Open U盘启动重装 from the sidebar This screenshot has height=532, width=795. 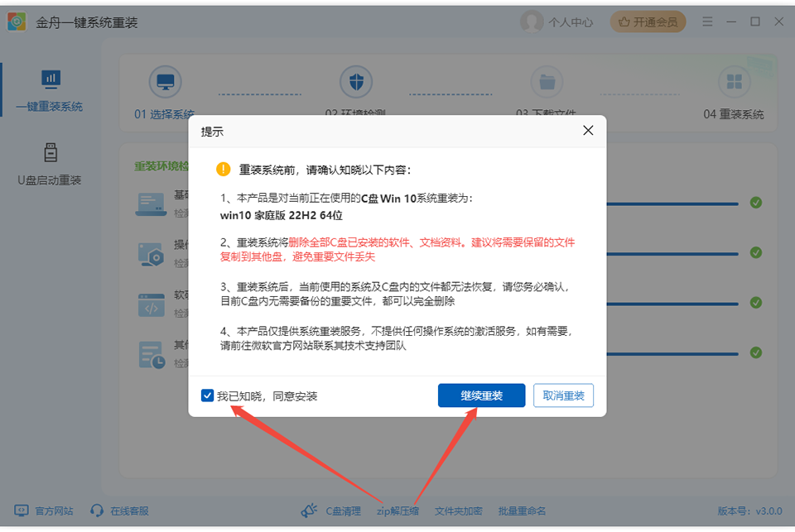(51, 166)
